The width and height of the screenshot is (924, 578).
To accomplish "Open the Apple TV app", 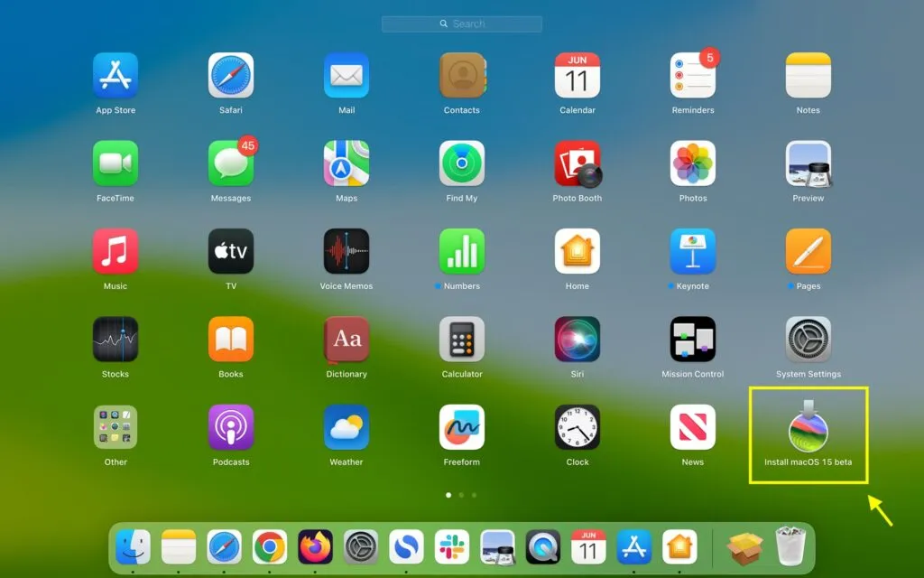I will point(231,251).
